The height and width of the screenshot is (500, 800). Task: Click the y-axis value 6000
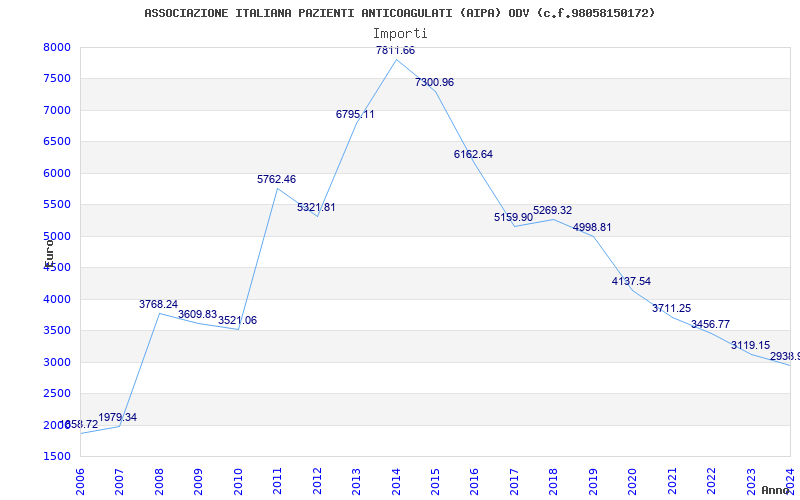(x=57, y=173)
